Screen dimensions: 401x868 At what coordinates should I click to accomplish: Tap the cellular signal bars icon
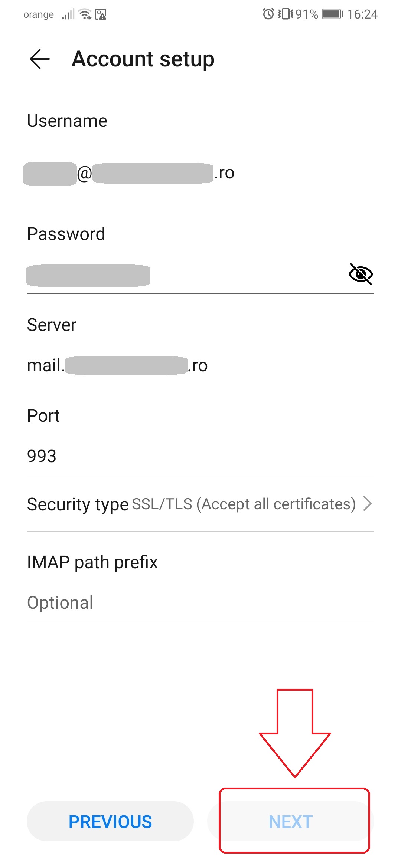[x=68, y=14]
